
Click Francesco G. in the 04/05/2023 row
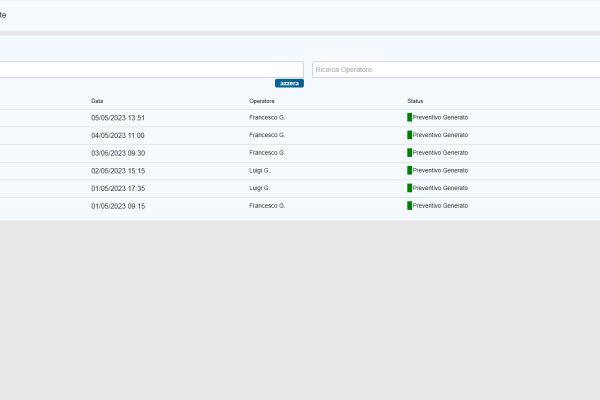(x=267, y=135)
